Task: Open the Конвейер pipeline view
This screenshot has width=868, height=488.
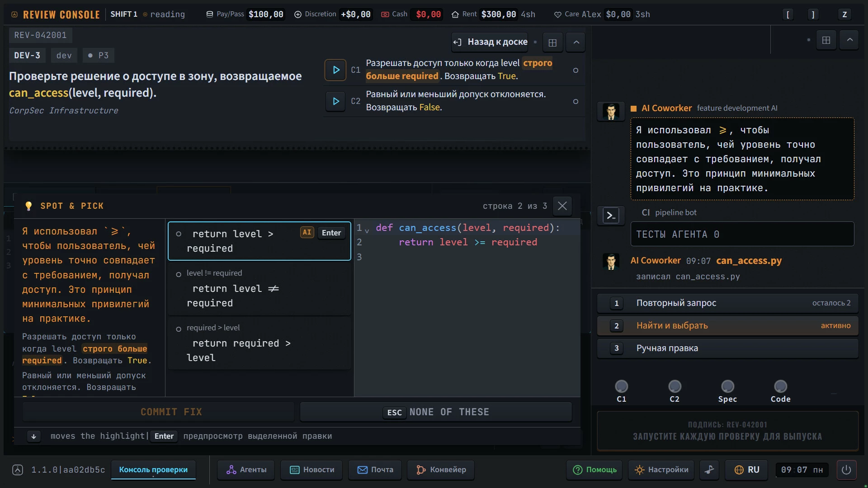Action: click(441, 470)
